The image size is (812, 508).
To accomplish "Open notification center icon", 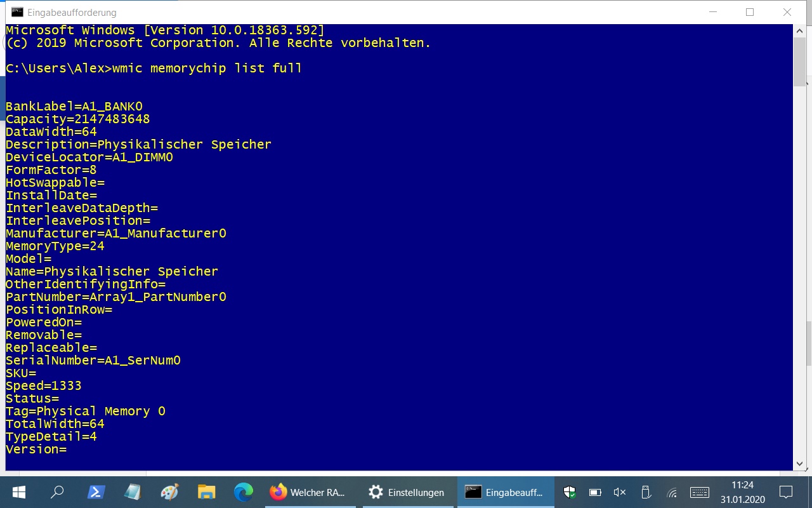I will [786, 492].
